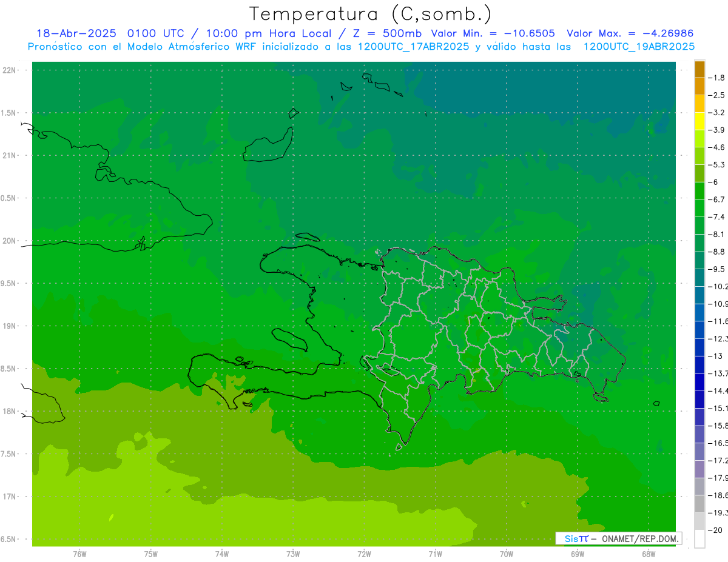This screenshot has width=728, height=562.
Task: Select the legend value "-6"
Action: [712, 182]
